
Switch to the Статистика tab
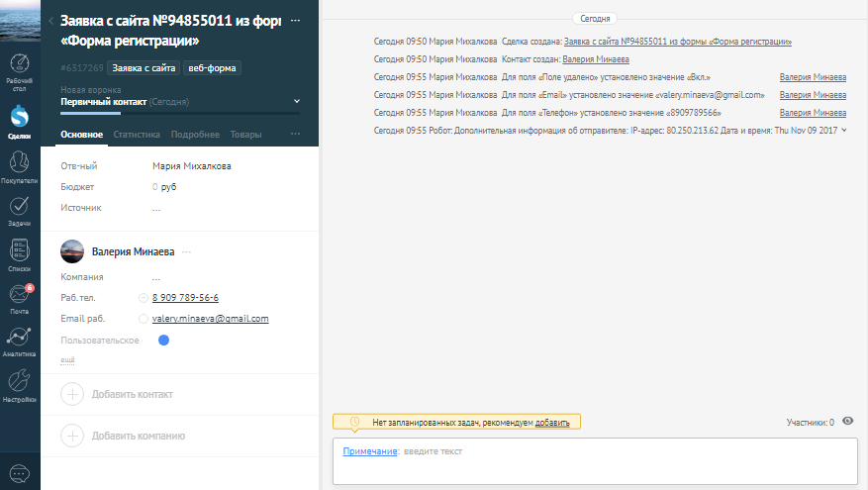pos(137,134)
